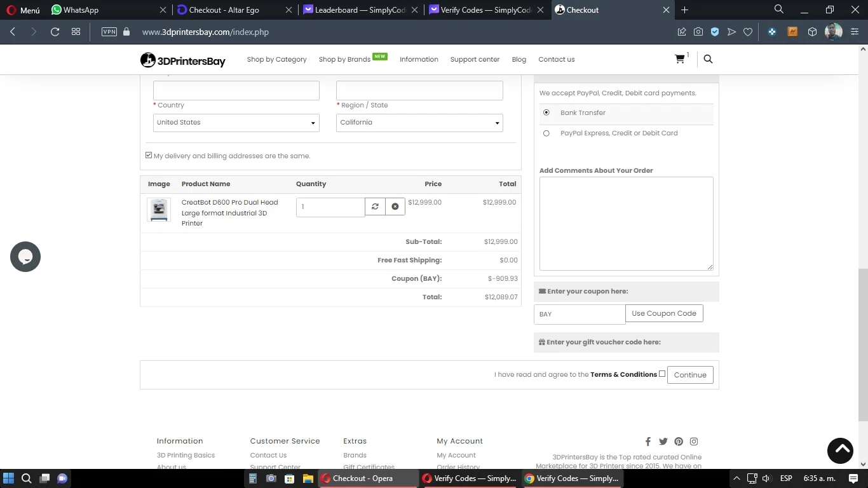Open the Terms & Conditions link
This screenshot has height=488, width=868.
tap(623, 374)
